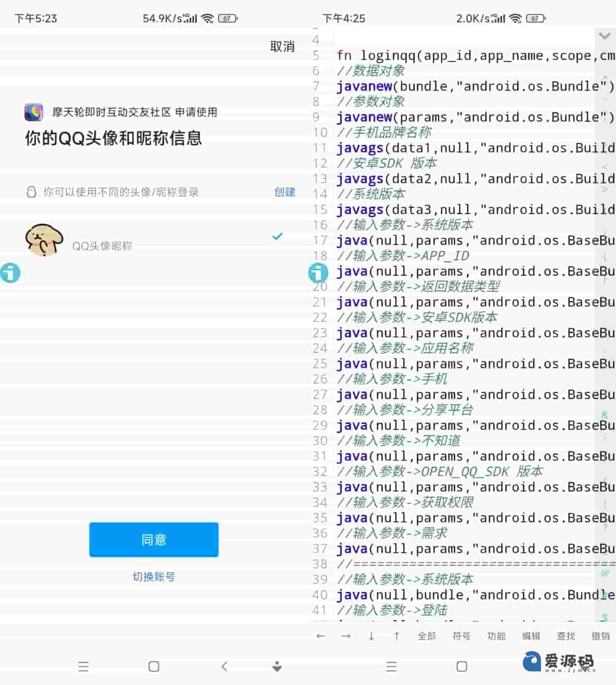This screenshot has height=685, width=616.
Task: Tap home button on the authorization screen
Action: 153,667
